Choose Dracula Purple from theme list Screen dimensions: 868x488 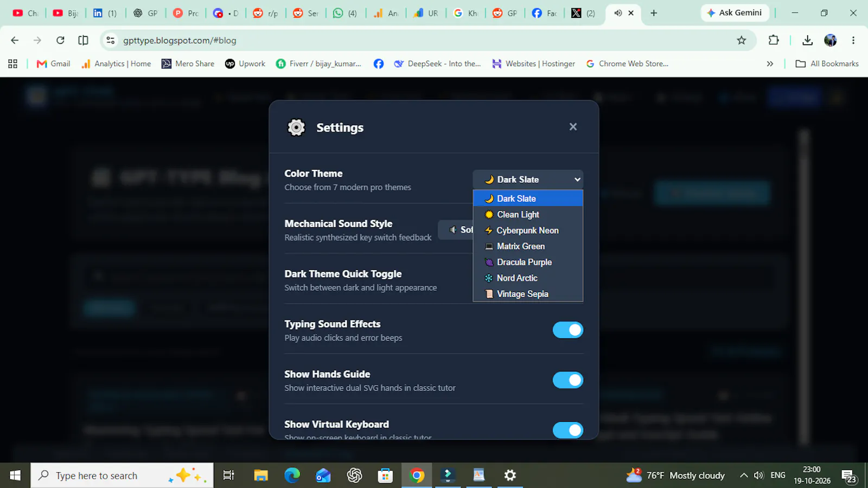[x=528, y=262]
